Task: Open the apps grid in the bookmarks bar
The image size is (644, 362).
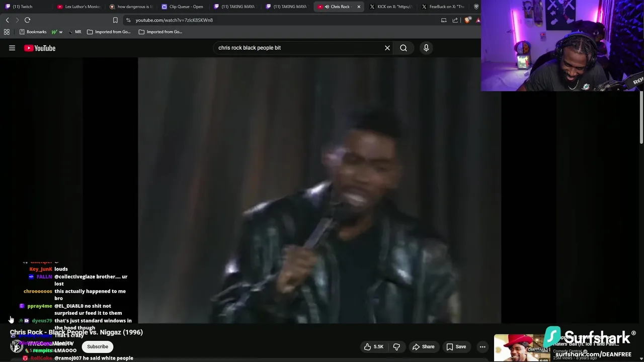Action: (x=7, y=32)
